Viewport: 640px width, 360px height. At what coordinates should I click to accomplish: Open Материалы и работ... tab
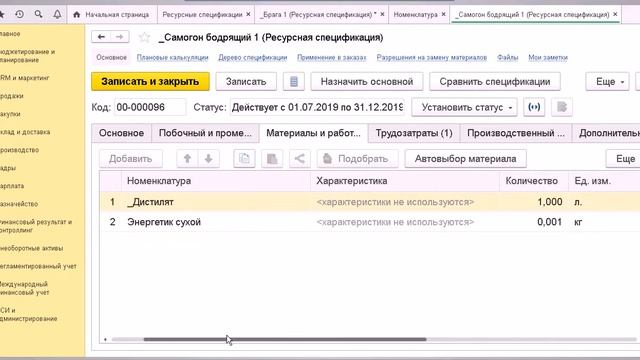[313, 133]
